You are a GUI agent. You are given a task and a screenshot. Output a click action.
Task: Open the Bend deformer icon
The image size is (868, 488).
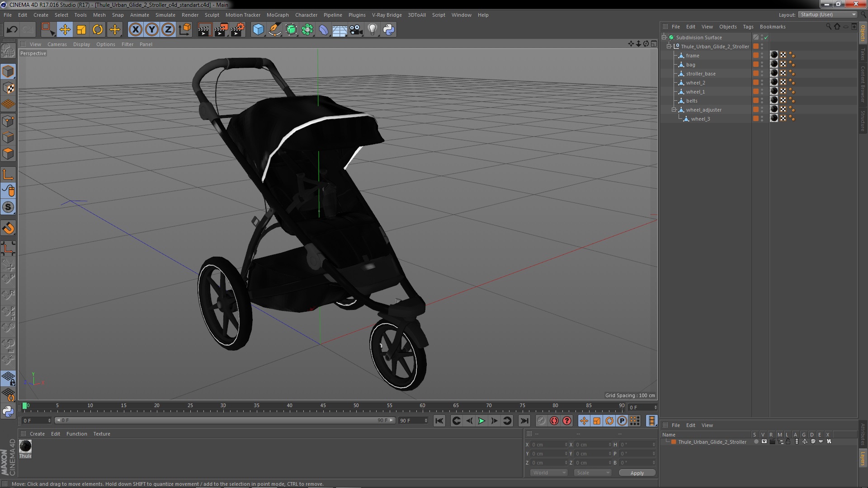tap(324, 30)
